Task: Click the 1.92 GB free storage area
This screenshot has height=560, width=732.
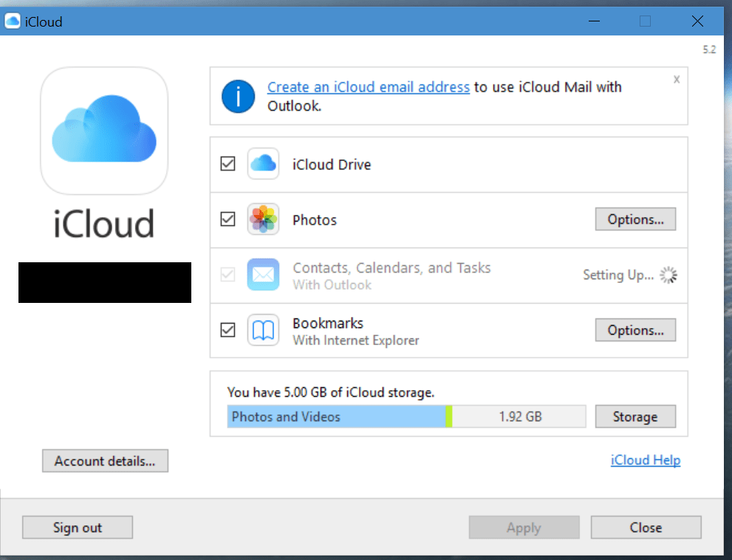Action: pos(519,416)
